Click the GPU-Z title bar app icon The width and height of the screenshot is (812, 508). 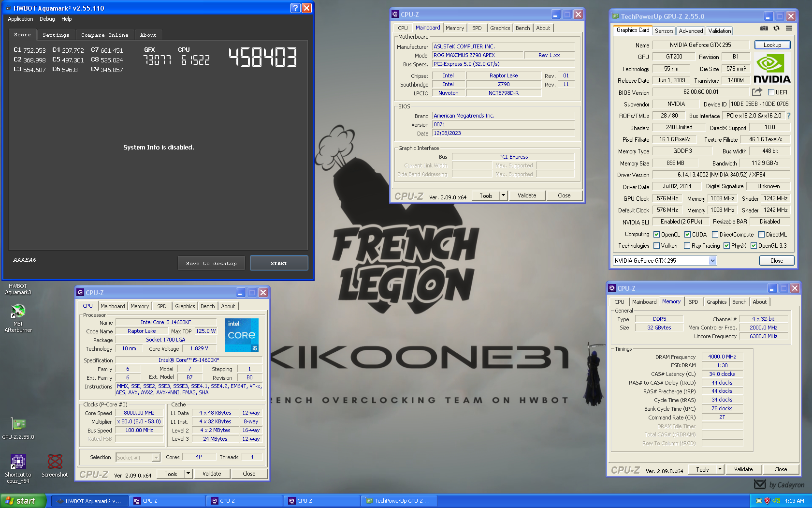coord(615,16)
